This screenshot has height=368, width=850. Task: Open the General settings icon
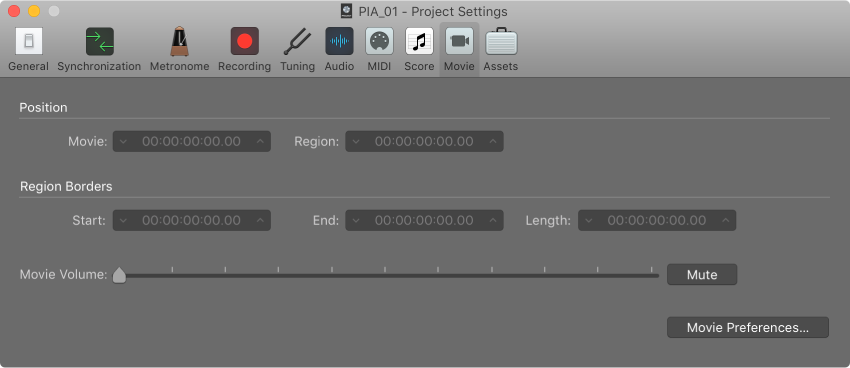pos(29,42)
